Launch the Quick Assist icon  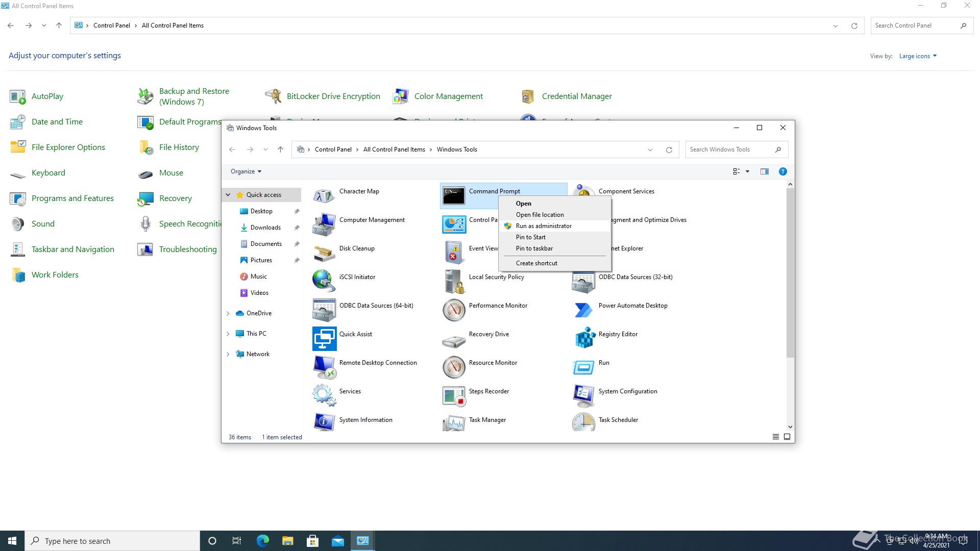[324, 338]
